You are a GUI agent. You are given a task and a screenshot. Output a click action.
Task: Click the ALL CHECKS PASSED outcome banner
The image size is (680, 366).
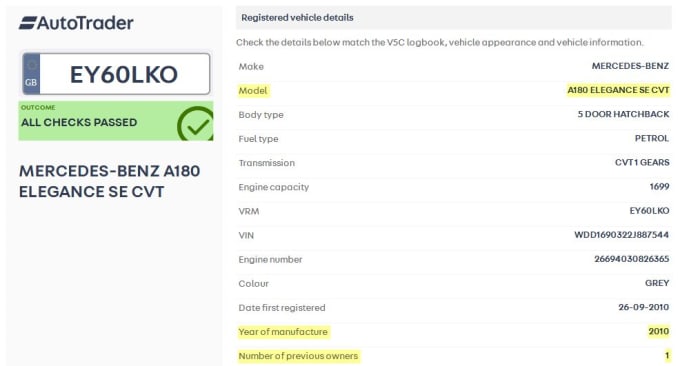116,121
